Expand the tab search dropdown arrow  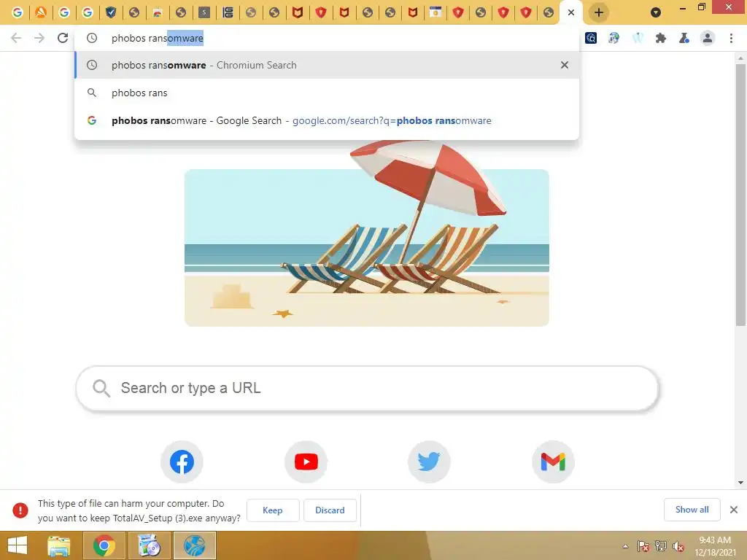656,12
